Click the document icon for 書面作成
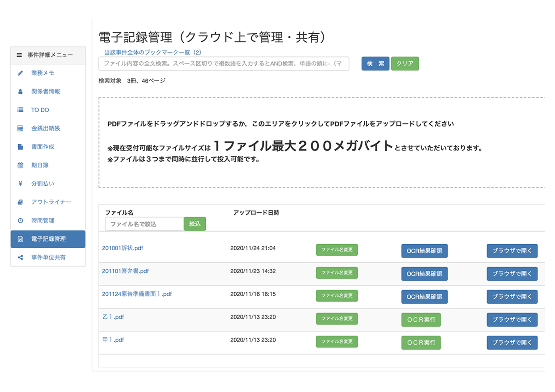The width and height of the screenshot is (555, 392). tap(20, 147)
